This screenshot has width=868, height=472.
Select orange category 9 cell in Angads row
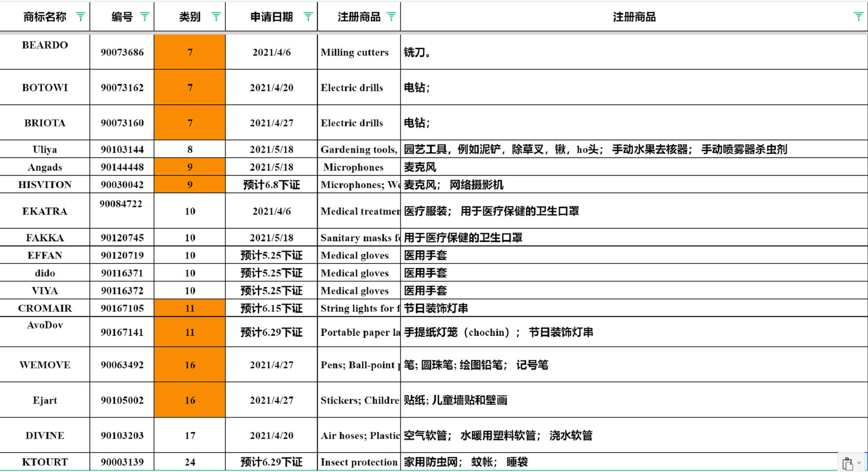(x=190, y=167)
